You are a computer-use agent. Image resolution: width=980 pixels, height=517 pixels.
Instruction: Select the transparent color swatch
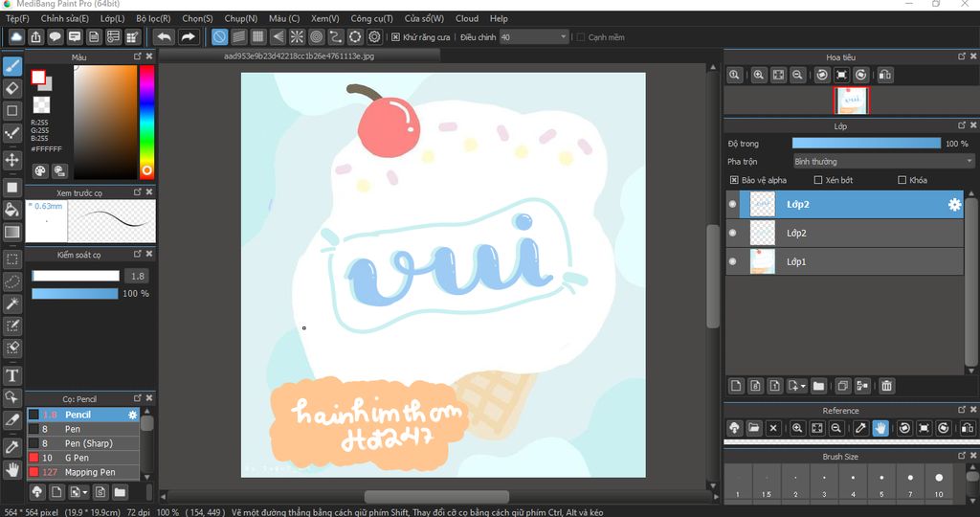(42, 104)
